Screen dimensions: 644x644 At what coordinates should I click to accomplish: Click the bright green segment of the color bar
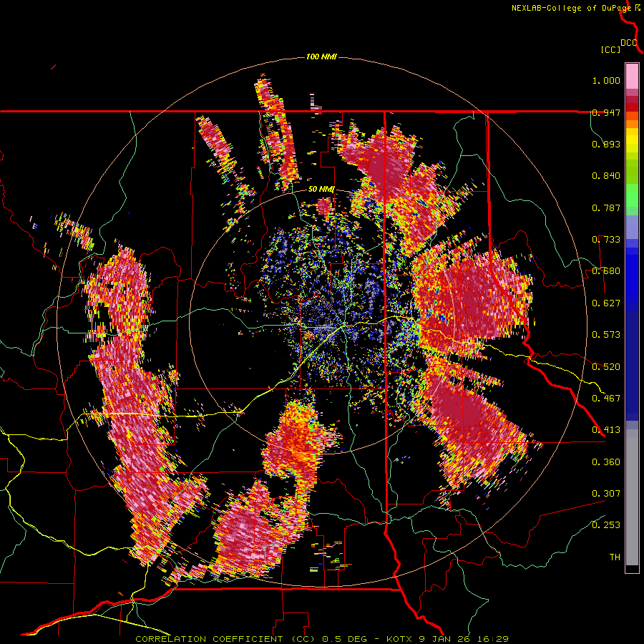(632, 195)
